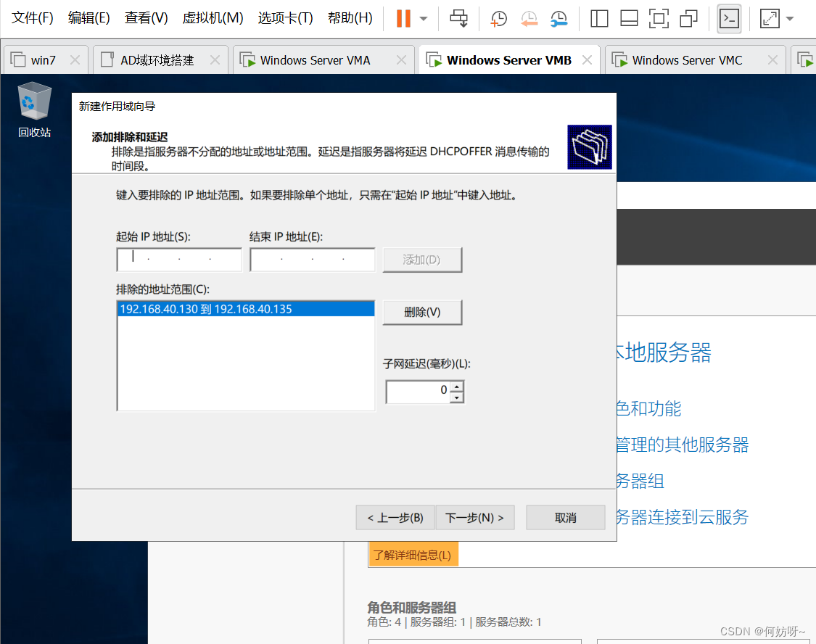Click the orange pause virtual machine icon
This screenshot has height=644, width=816.
[x=403, y=18]
